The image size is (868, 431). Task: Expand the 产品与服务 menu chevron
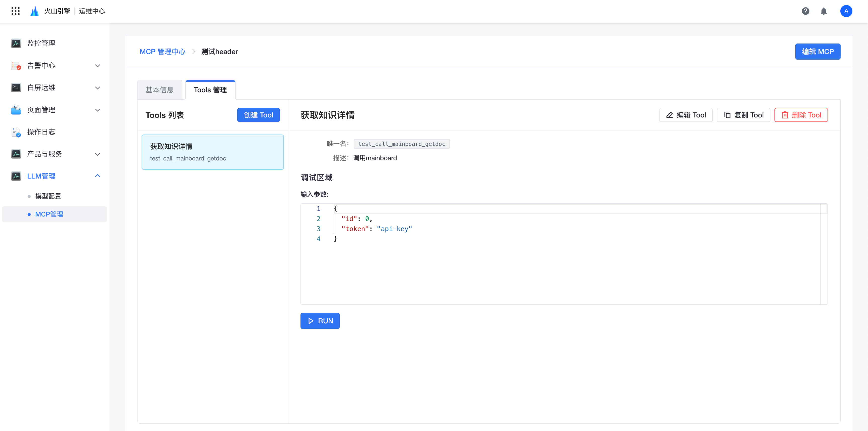(97, 154)
